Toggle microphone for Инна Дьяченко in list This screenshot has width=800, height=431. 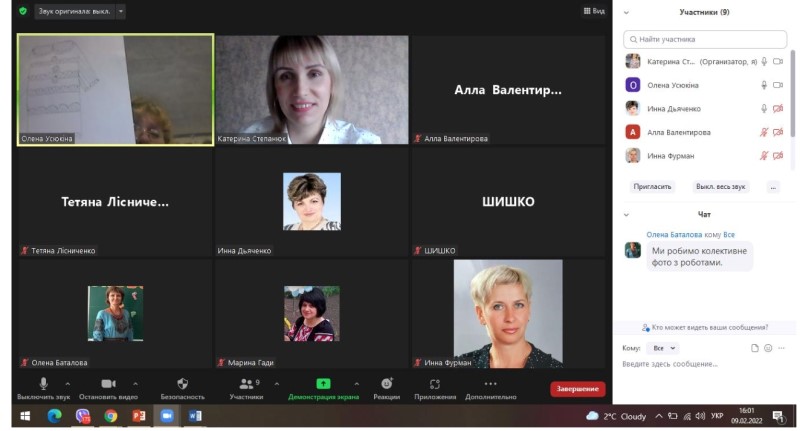764,109
